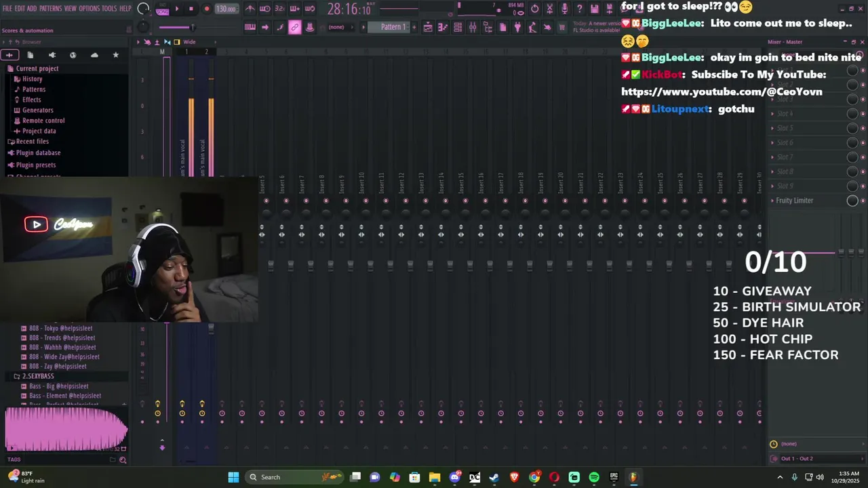Image resolution: width=868 pixels, height=488 pixels.
Task: Open the Piano roll view icon
Action: click(443, 27)
